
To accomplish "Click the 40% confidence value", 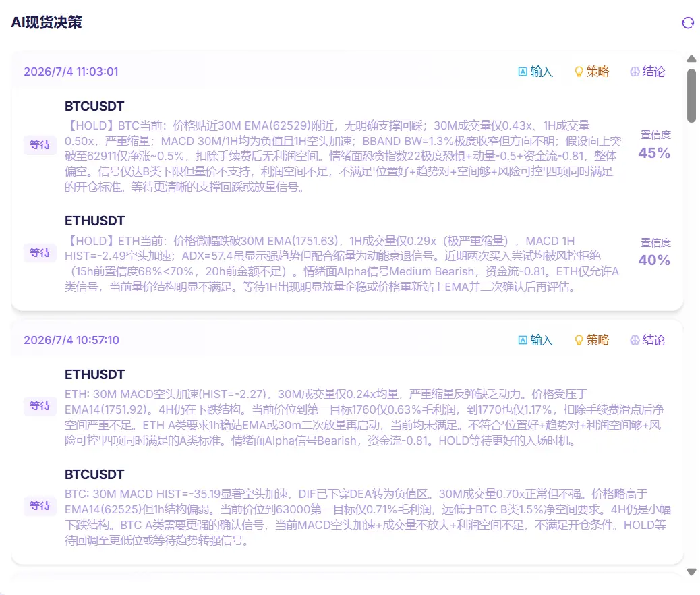I will coord(654,260).
